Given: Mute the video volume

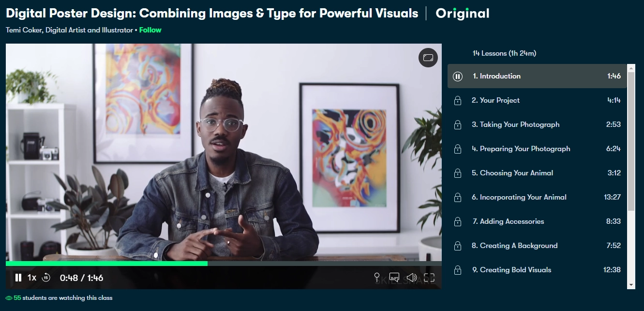Looking at the screenshot, I should click(x=412, y=278).
